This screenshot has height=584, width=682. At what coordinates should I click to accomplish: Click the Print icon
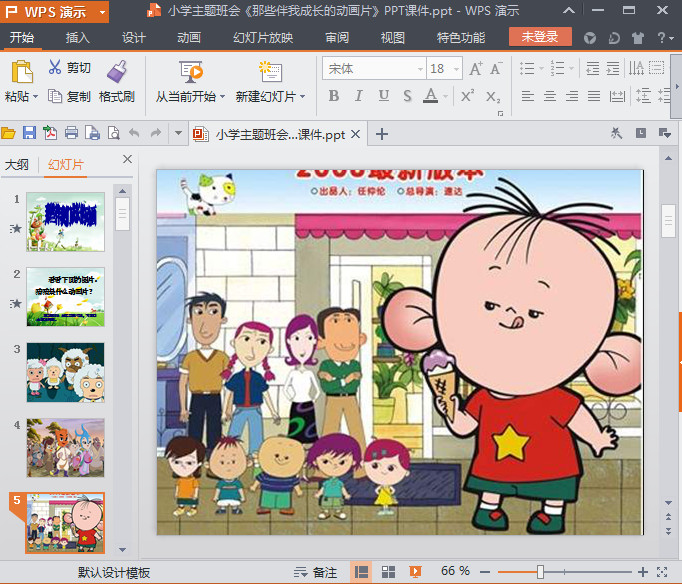(x=71, y=133)
